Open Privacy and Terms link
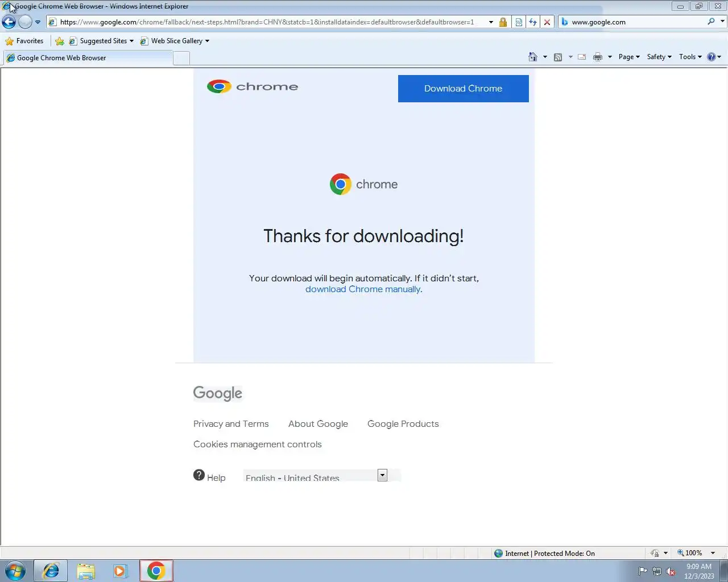 (231, 424)
